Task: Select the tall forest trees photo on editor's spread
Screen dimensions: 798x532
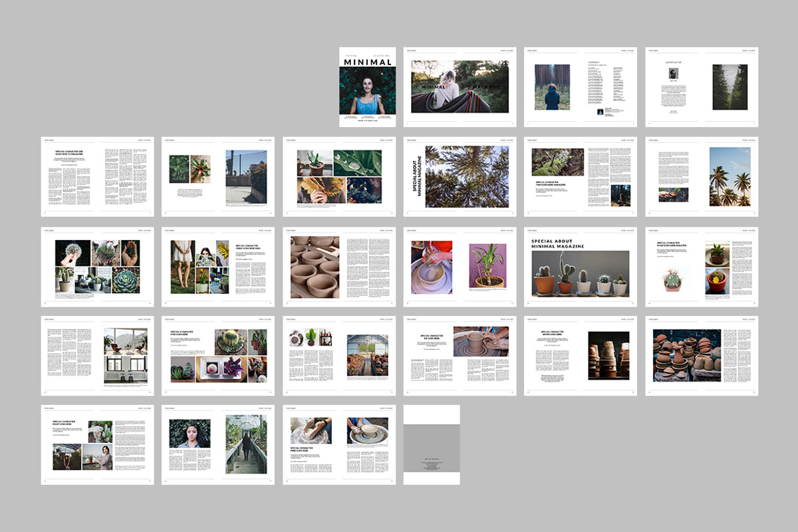Action: 730,87
